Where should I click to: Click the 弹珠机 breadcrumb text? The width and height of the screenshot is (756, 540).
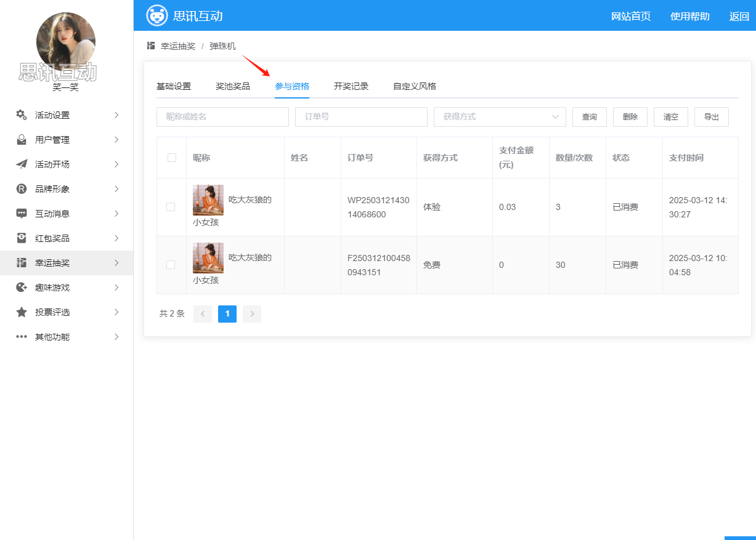(x=222, y=46)
